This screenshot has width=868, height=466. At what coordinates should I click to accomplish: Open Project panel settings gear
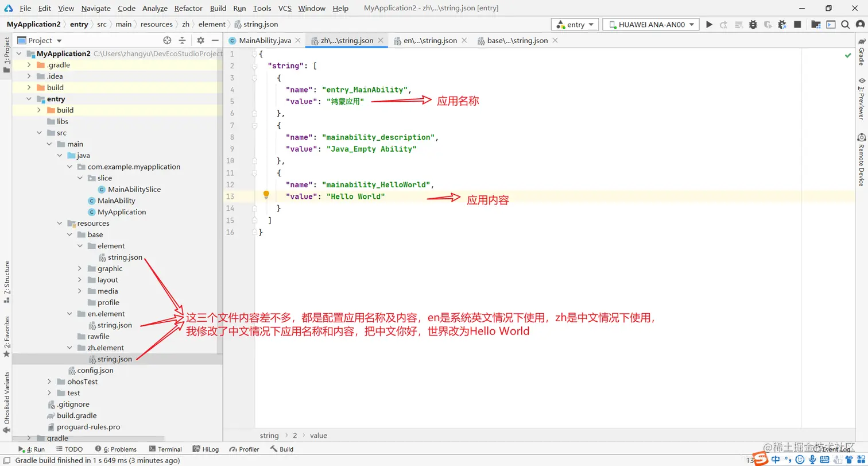tap(200, 40)
